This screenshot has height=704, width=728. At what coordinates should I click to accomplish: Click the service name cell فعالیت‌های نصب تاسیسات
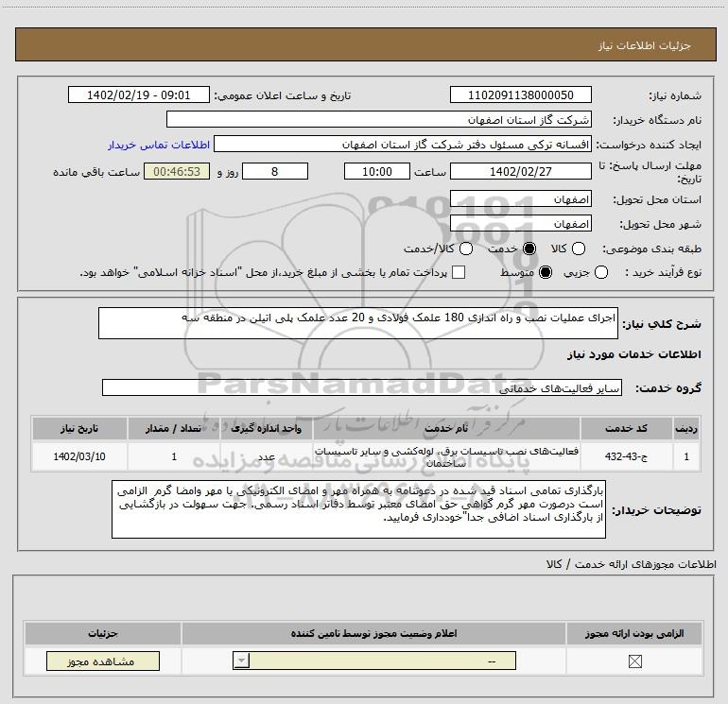click(446, 456)
